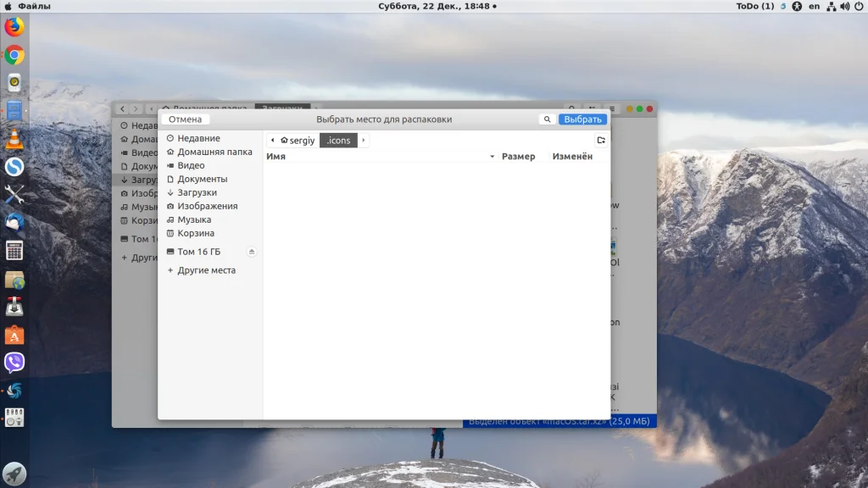Expand path bar with right chevron arrow
Screen dimensions: 868x488
coord(363,141)
